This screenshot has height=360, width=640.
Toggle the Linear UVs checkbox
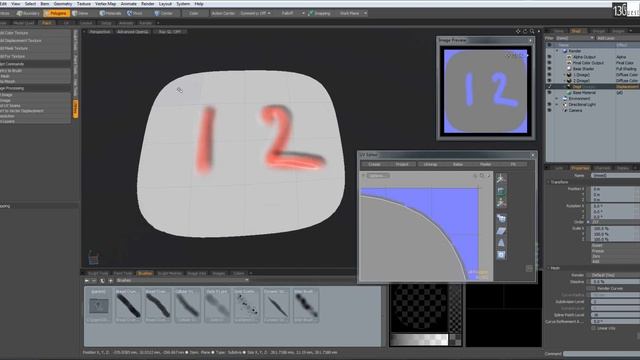[x=593, y=328]
